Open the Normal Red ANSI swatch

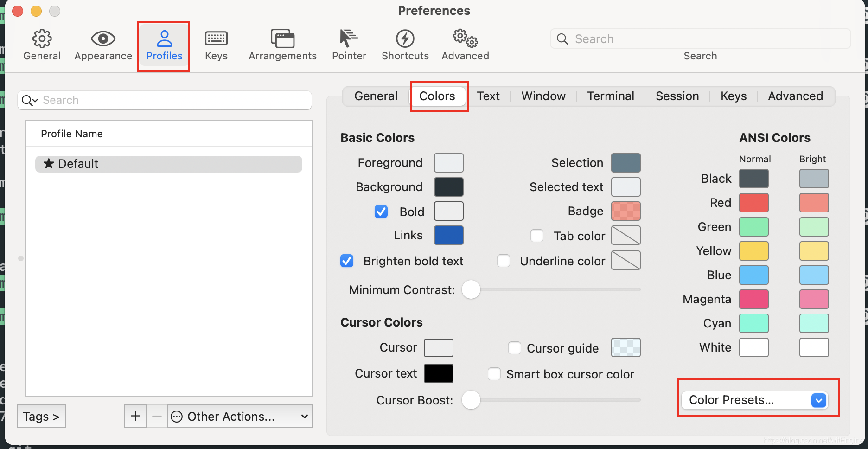[754, 203]
